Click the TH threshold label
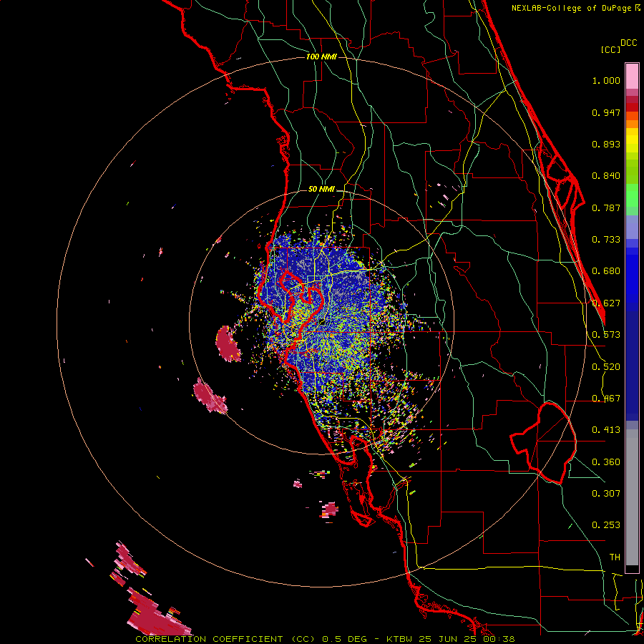 click(x=615, y=557)
